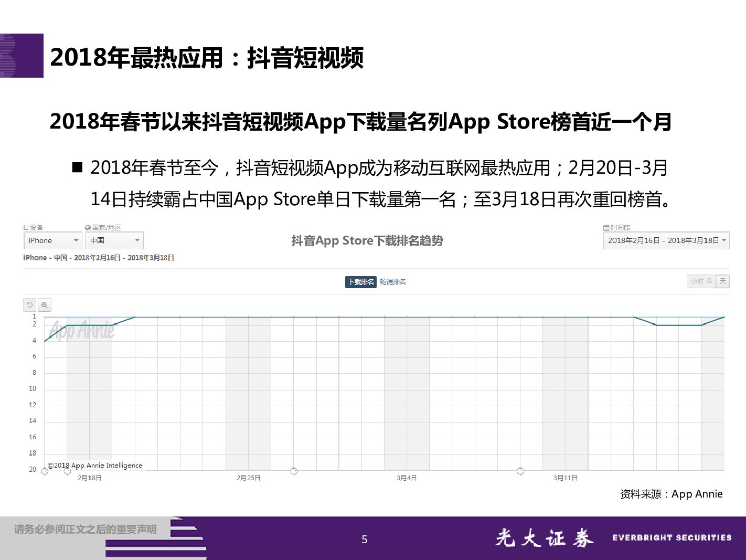Click the magnifier zoom-in icon above chart
The width and height of the screenshot is (746, 560).
[x=45, y=305]
